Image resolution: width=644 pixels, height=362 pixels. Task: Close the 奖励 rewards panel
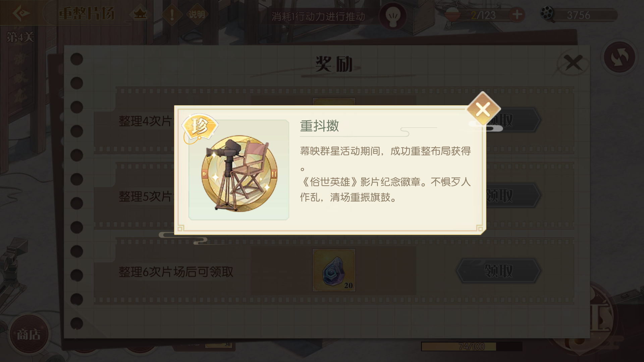coord(573,63)
